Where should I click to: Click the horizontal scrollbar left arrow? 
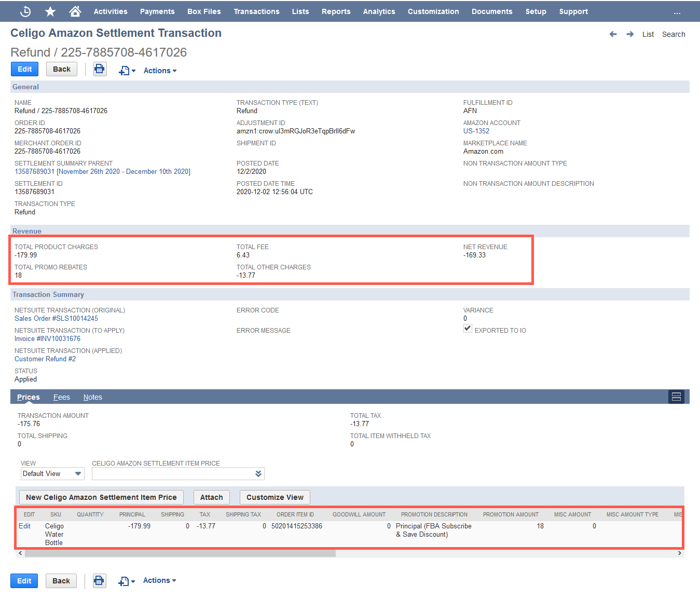[20, 553]
